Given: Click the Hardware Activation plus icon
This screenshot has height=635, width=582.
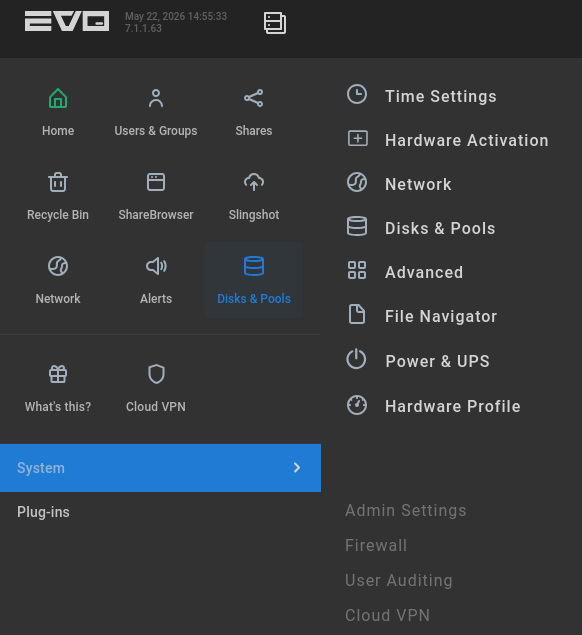Looking at the screenshot, I should (358, 139).
